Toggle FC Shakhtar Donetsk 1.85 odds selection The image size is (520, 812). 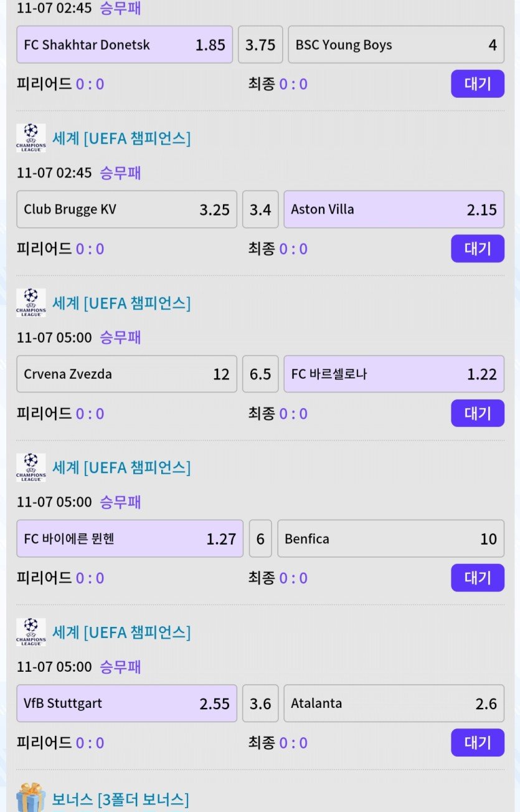125,45
